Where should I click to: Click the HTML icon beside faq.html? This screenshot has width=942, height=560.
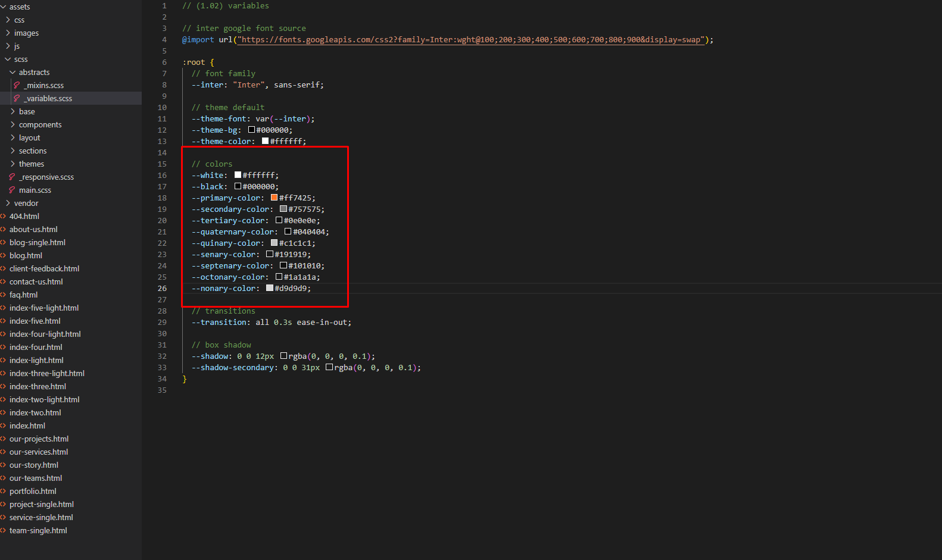(x=3, y=295)
